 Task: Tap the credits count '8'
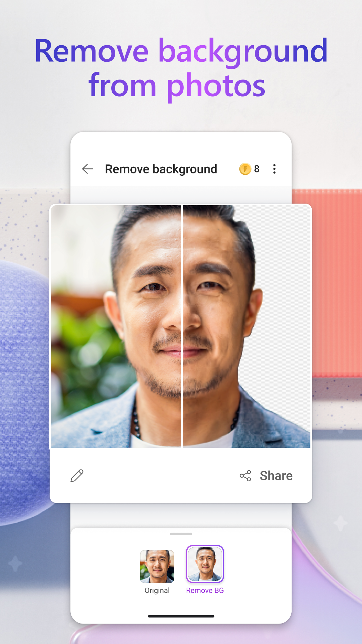coord(257,169)
